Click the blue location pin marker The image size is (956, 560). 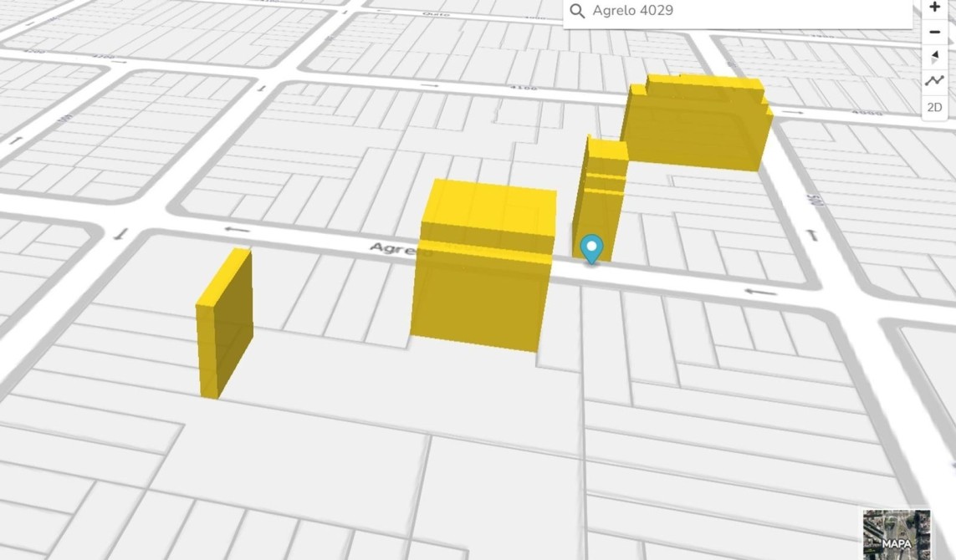[592, 248]
